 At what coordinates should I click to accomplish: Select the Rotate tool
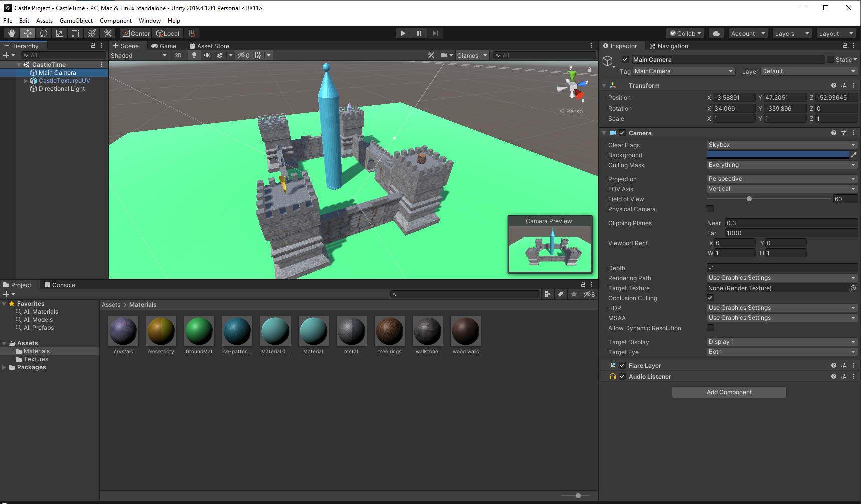point(44,33)
